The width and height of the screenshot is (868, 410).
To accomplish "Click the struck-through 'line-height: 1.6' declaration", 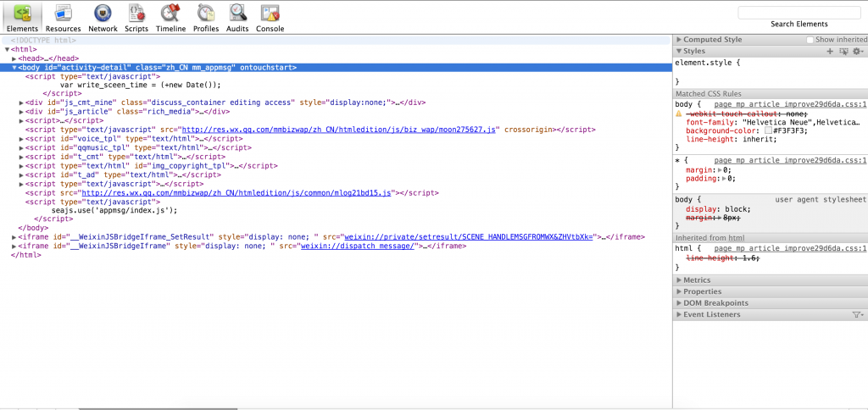I will click(x=723, y=258).
